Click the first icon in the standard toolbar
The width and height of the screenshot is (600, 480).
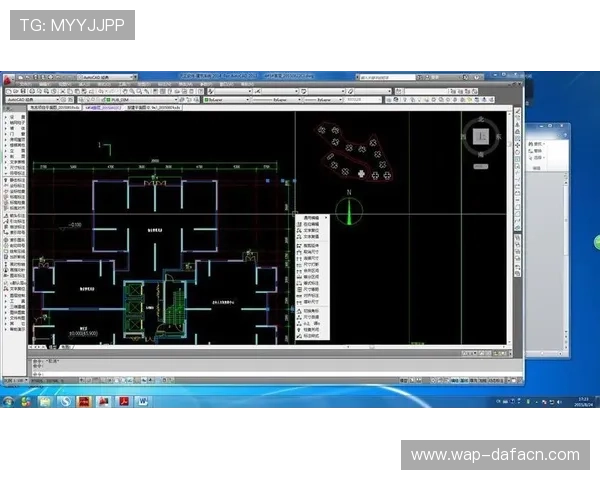tap(8, 90)
